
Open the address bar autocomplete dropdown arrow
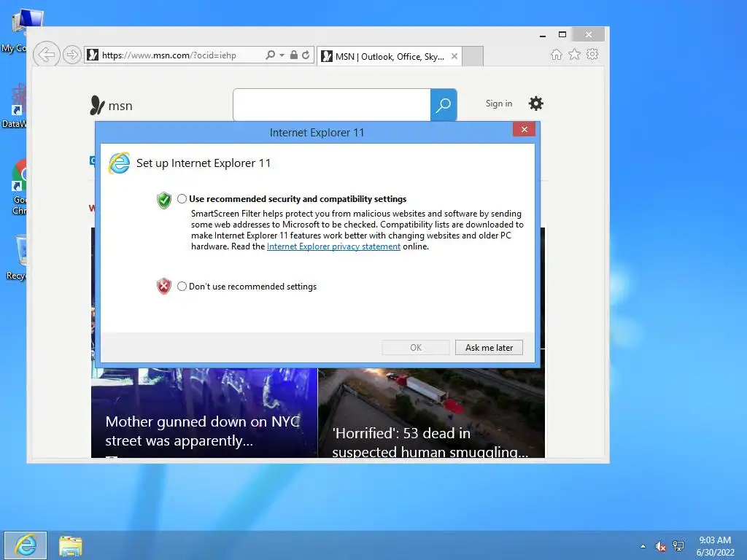pos(282,55)
